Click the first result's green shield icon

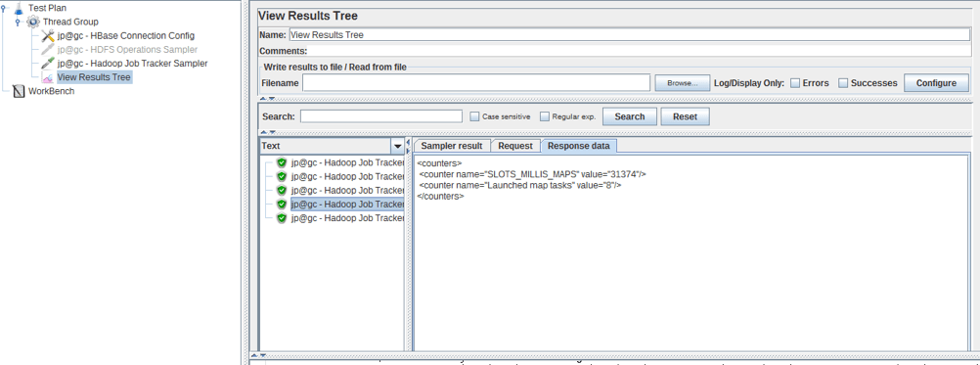[282, 162]
